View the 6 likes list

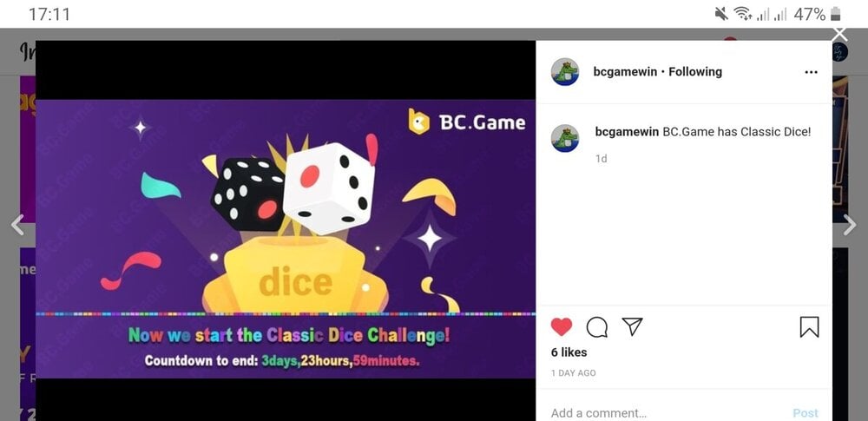(569, 352)
